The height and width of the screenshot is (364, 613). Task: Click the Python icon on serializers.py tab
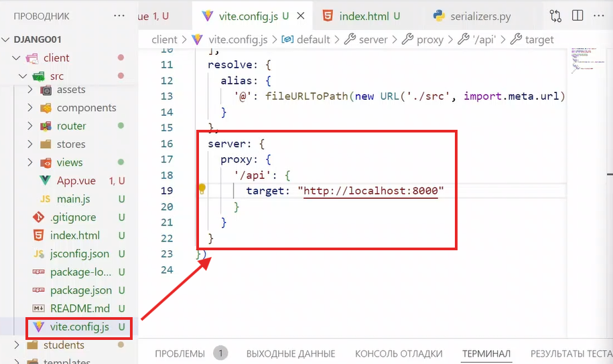pyautogui.click(x=439, y=15)
